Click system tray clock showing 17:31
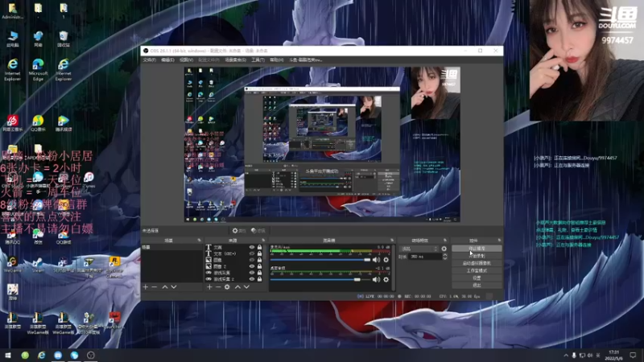The height and width of the screenshot is (362, 644). click(613, 355)
